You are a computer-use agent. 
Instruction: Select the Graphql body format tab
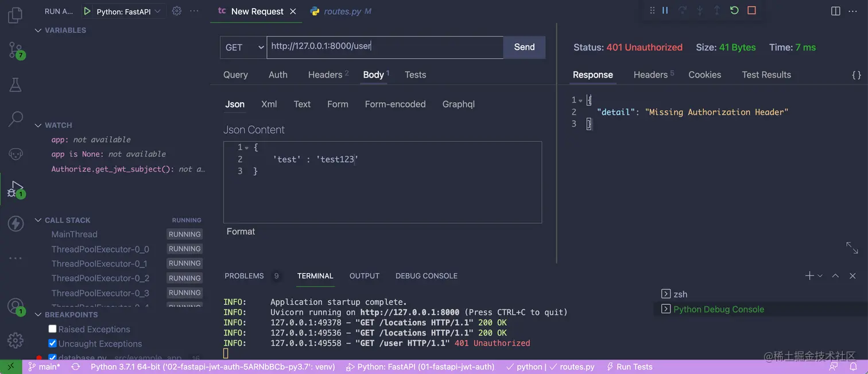click(458, 104)
